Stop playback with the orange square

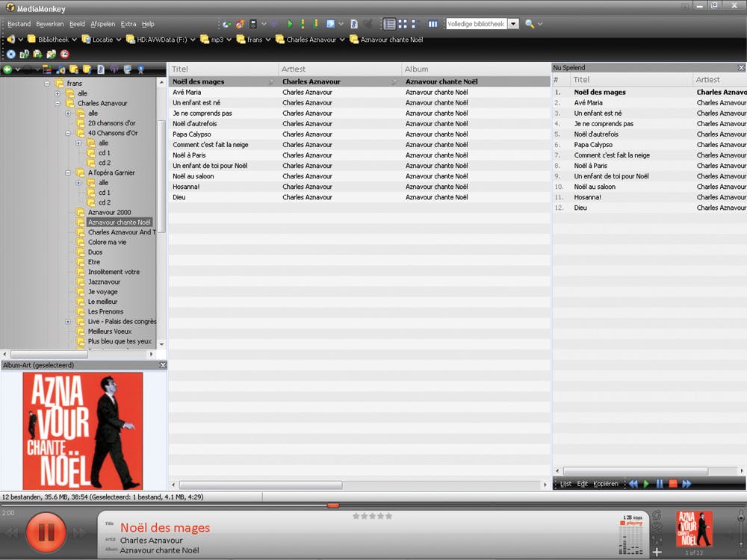coord(673,484)
